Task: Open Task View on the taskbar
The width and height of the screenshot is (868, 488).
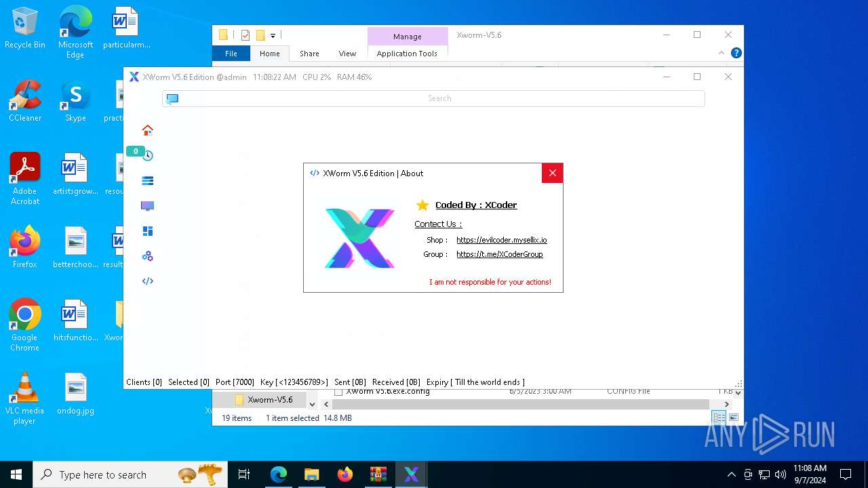Action: click(x=244, y=474)
